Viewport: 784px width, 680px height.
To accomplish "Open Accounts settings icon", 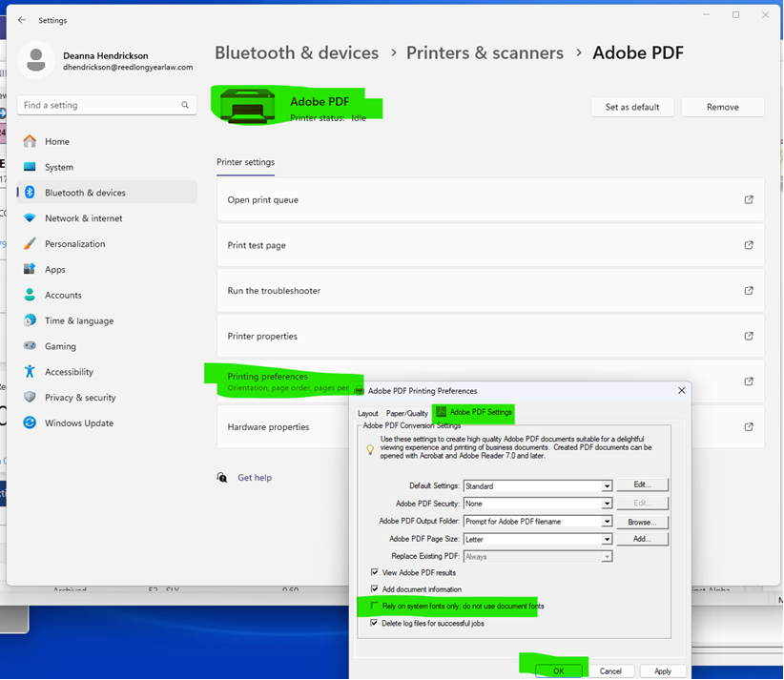I will [x=29, y=295].
